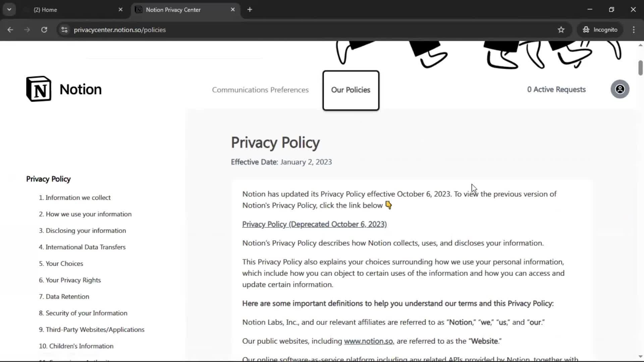Navigate to 5. Your Choices section
The width and height of the screenshot is (644, 362).
(61, 264)
